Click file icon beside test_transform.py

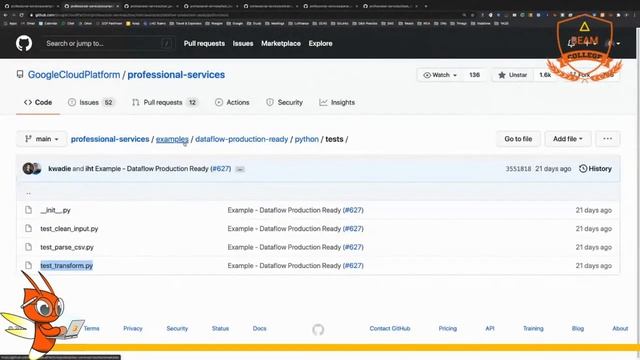click(28, 265)
